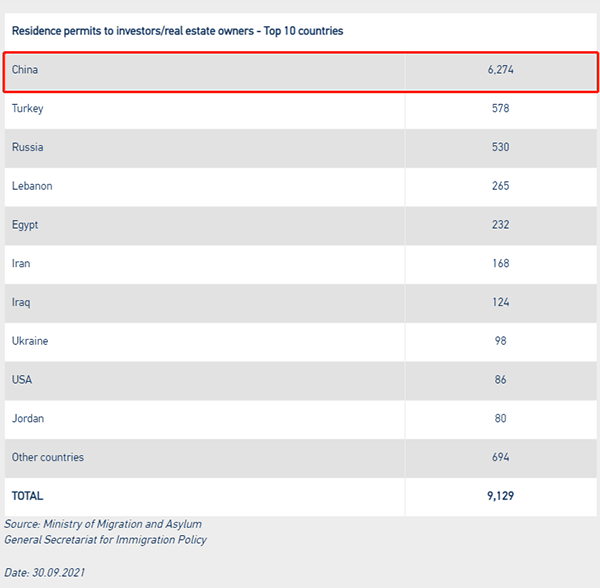The width and height of the screenshot is (600, 588).
Task: Click the 9,129 total value
Action: pos(500,496)
